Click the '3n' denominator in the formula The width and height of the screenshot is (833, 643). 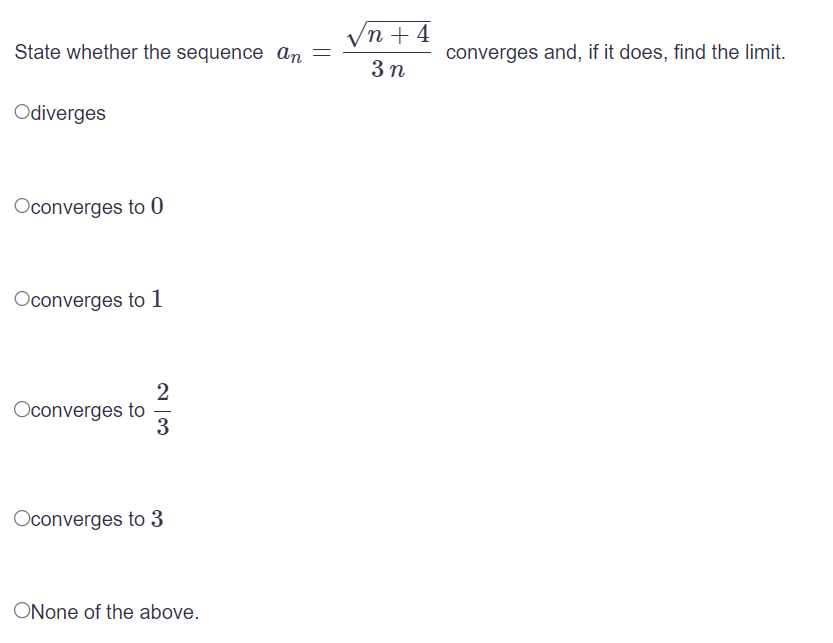(387, 70)
